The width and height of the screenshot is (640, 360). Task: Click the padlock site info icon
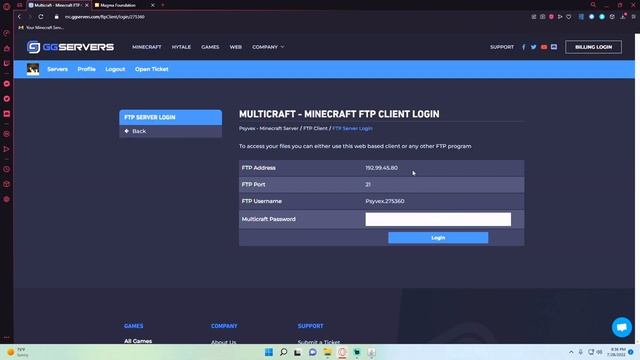point(57,17)
